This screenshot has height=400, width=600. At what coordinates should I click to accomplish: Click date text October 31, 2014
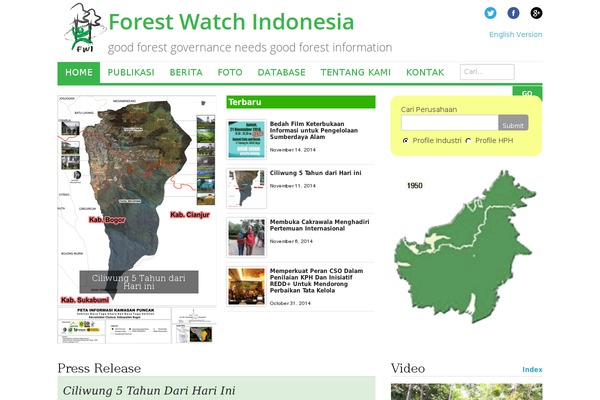click(x=290, y=303)
